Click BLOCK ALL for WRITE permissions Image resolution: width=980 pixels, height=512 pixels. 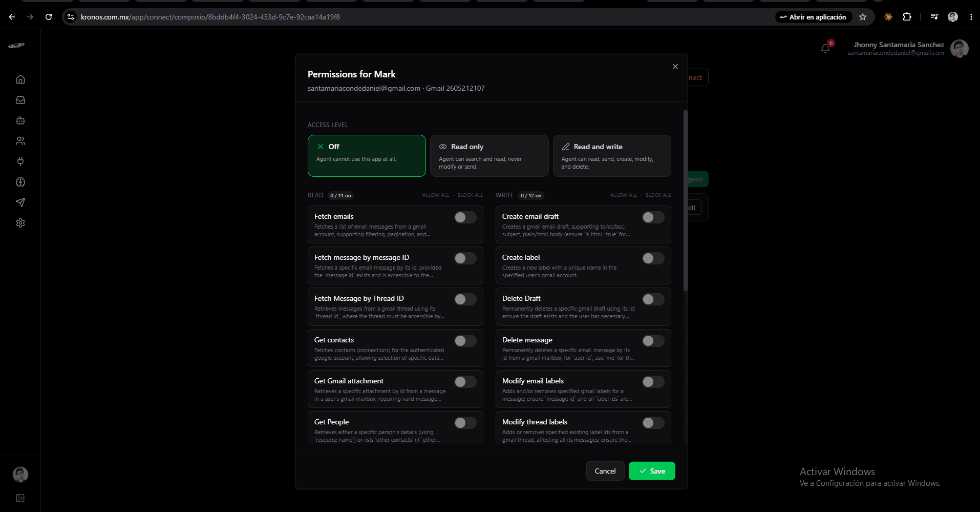(x=658, y=195)
